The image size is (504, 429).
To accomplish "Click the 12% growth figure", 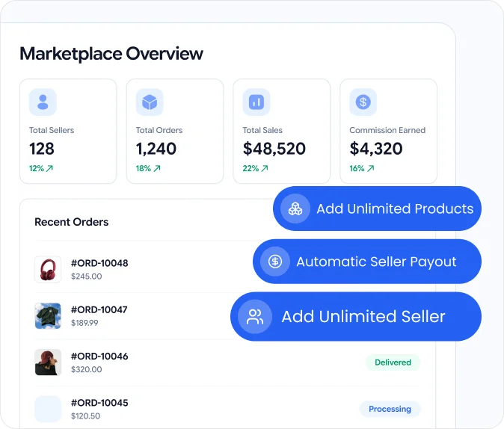I will pos(37,168).
